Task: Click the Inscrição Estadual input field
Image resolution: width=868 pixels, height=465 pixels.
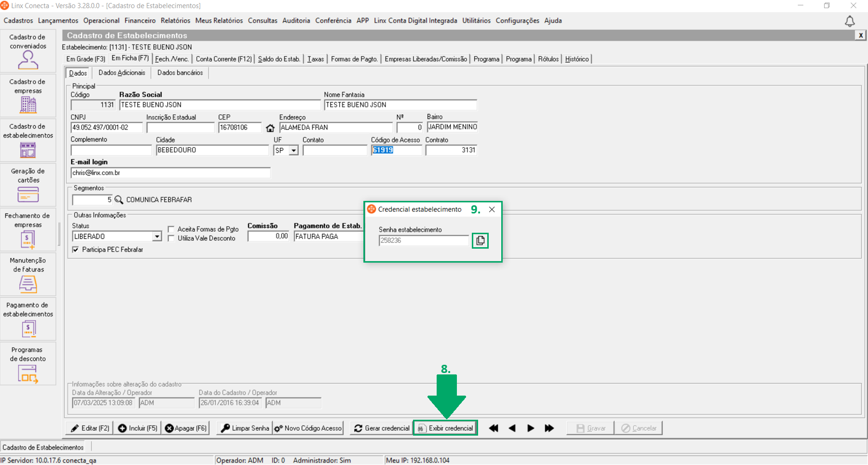Action: (180, 128)
